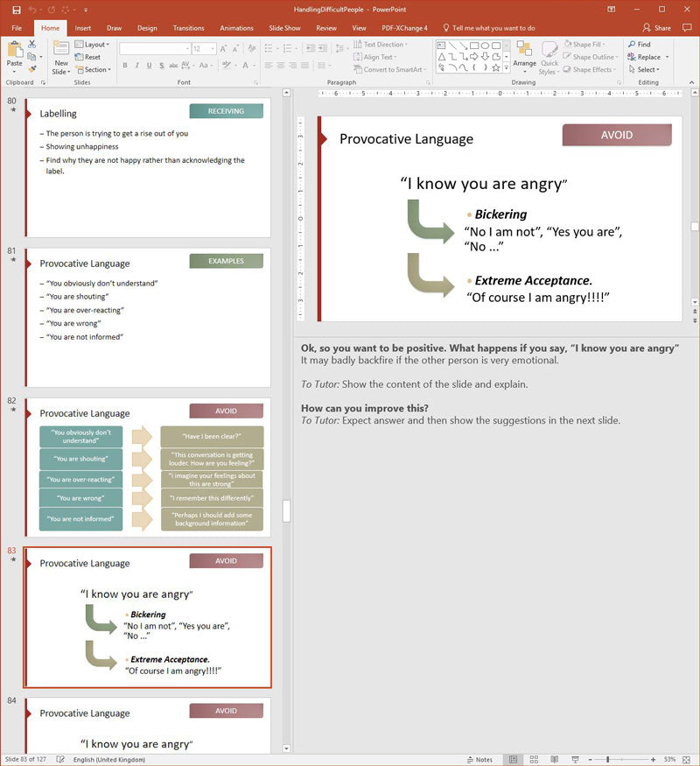Image resolution: width=700 pixels, height=766 pixels.
Task: Select slide 82 thumbnail in slide panel
Action: 147,467
